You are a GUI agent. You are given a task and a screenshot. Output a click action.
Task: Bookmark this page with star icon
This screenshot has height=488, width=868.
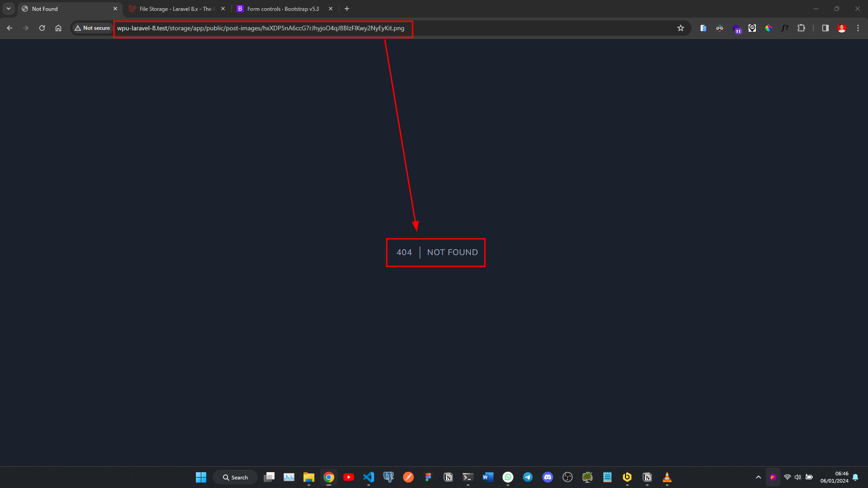(x=680, y=28)
